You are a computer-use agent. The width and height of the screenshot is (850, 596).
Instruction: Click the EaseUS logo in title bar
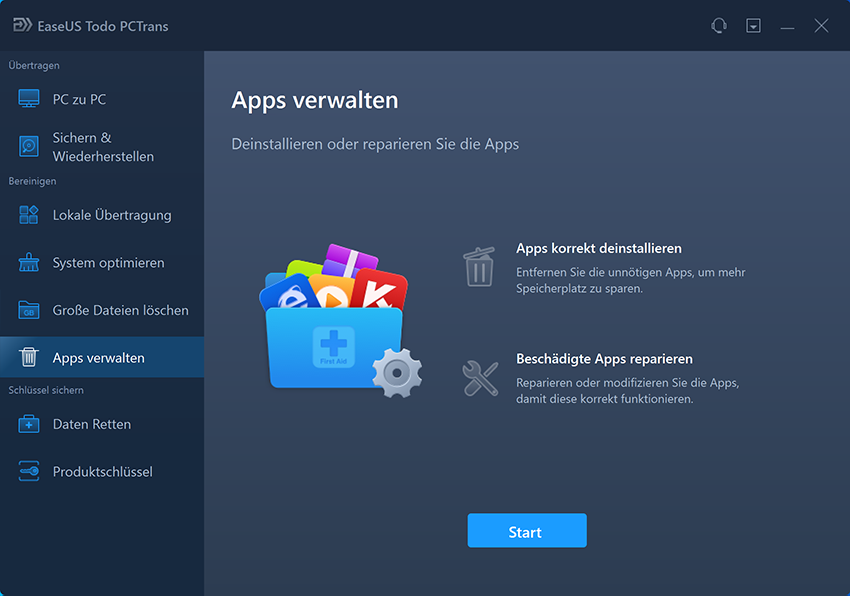click(21, 26)
